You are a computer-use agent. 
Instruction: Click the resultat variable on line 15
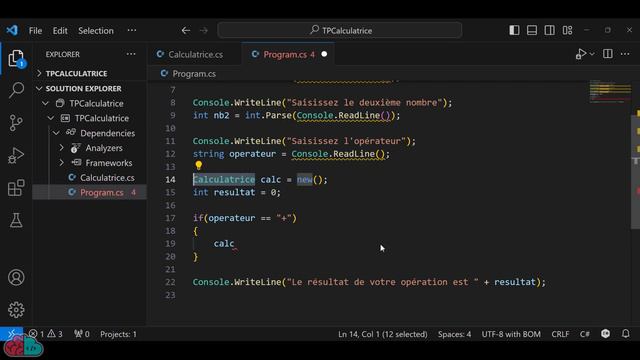click(x=234, y=192)
